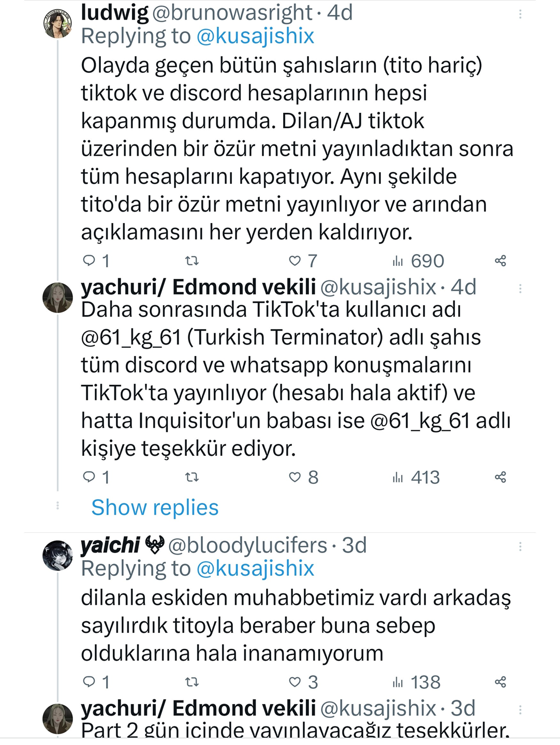Retweet ludwig's reply
Image resolution: width=560 pixels, height=745 pixels.
(x=192, y=261)
